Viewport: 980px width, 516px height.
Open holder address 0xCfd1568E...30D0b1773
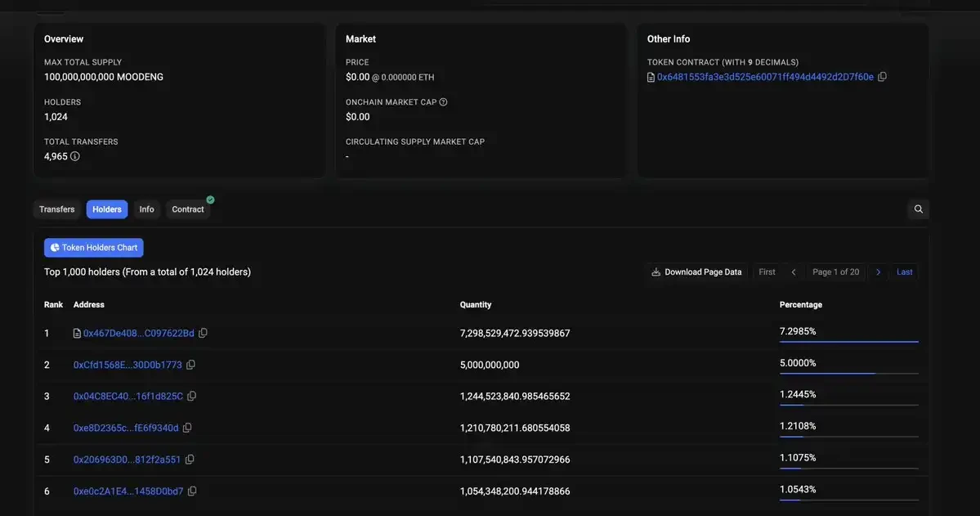point(128,365)
